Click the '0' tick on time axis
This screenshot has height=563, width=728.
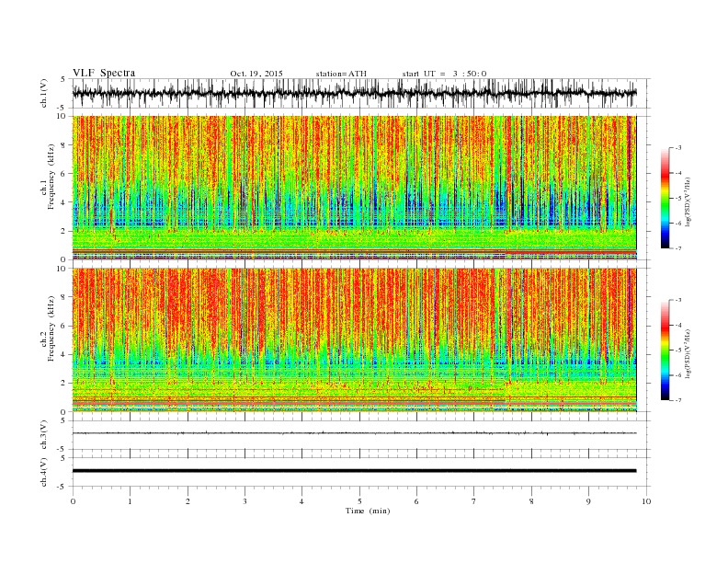(73, 501)
